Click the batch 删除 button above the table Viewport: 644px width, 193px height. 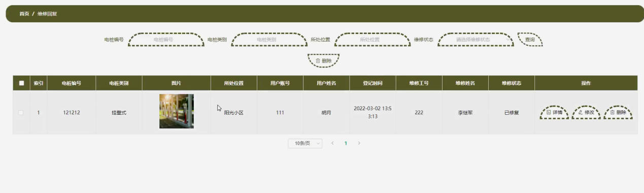324,60
